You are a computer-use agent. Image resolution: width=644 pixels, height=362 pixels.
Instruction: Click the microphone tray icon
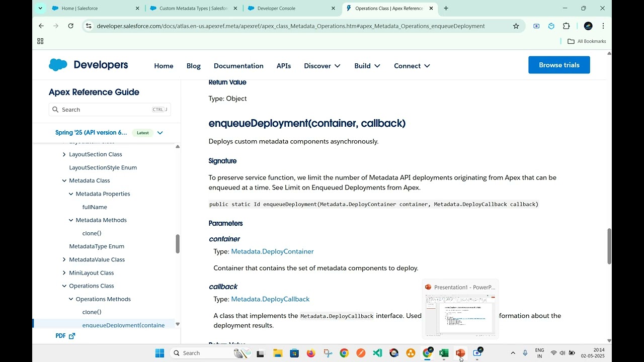tap(525, 353)
